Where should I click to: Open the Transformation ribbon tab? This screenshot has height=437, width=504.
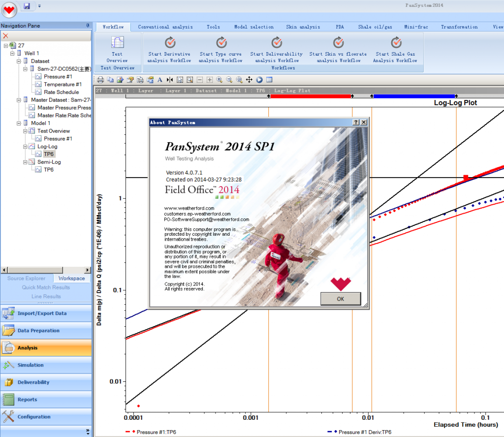tap(459, 27)
